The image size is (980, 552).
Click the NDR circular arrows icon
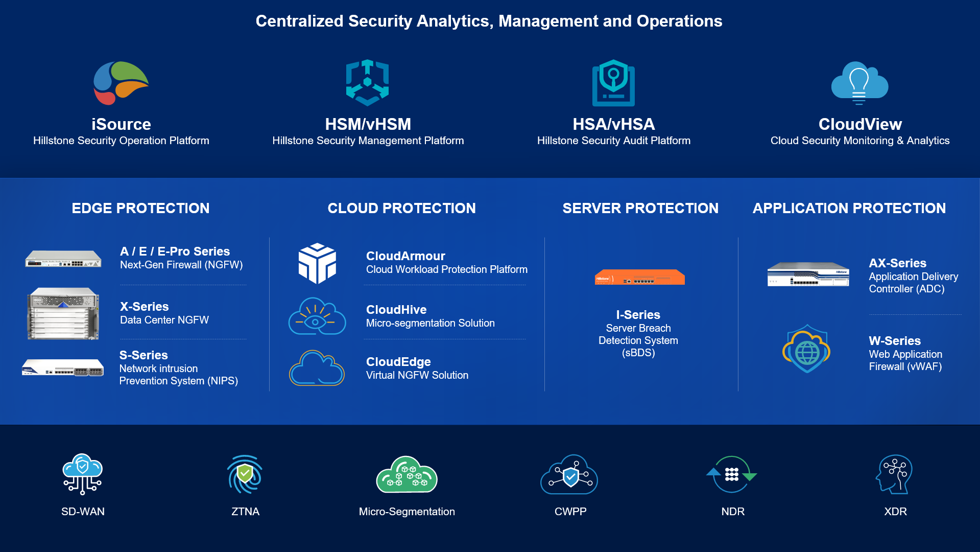[732, 474]
